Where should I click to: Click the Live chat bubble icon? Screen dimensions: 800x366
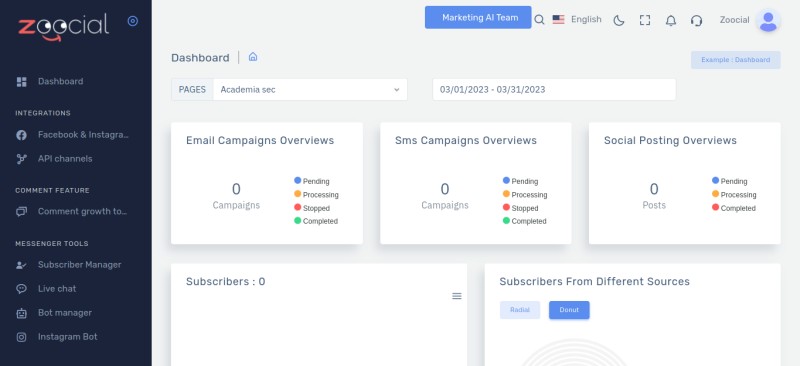(x=21, y=289)
